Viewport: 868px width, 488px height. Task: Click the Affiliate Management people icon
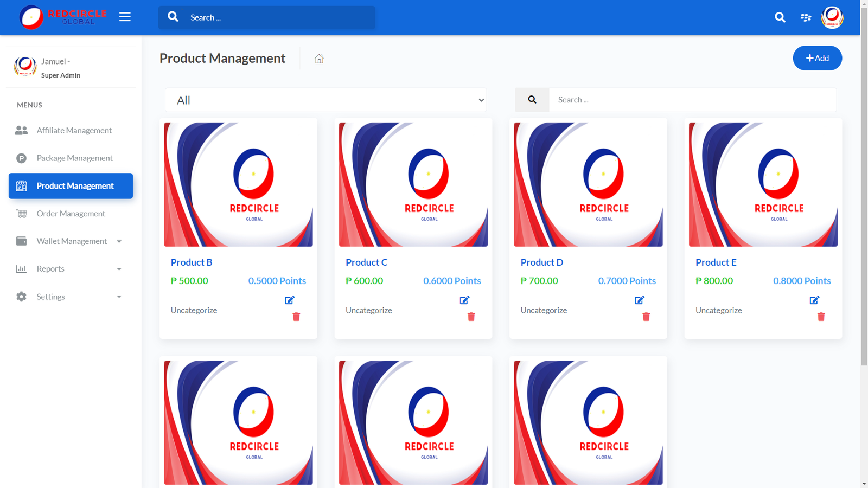coord(21,130)
